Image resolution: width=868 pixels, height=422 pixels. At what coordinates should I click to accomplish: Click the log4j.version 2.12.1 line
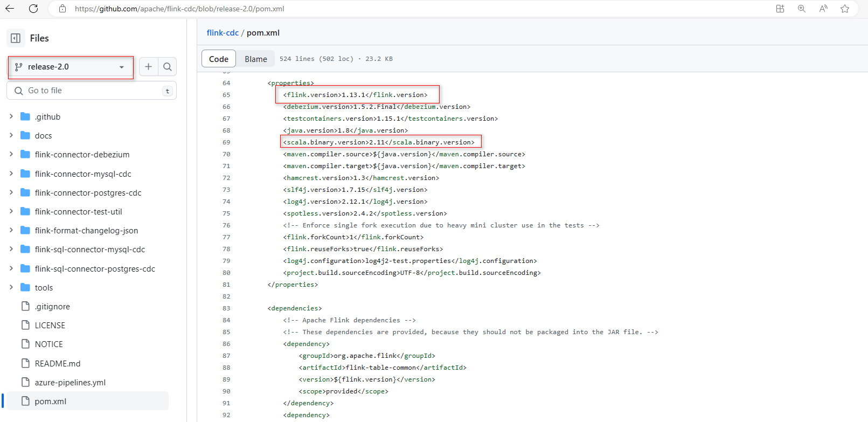(355, 202)
